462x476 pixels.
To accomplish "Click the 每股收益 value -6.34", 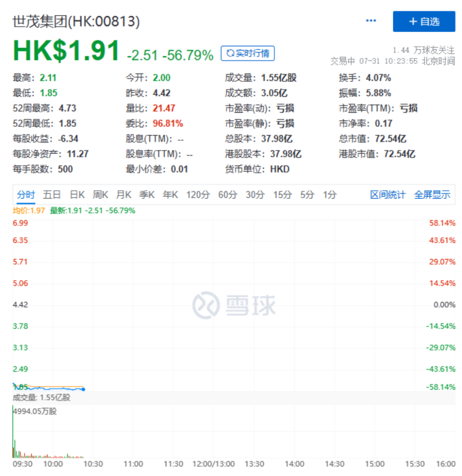I will click(68, 139).
